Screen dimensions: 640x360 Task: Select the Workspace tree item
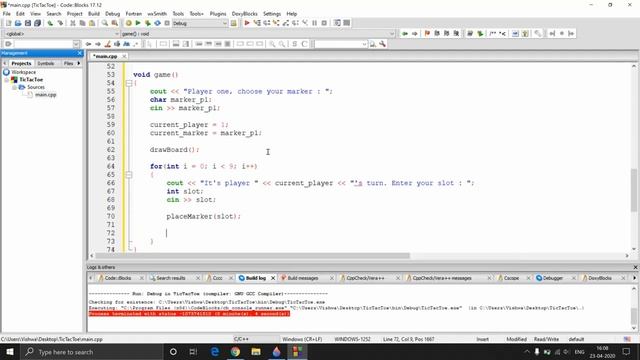tap(24, 72)
